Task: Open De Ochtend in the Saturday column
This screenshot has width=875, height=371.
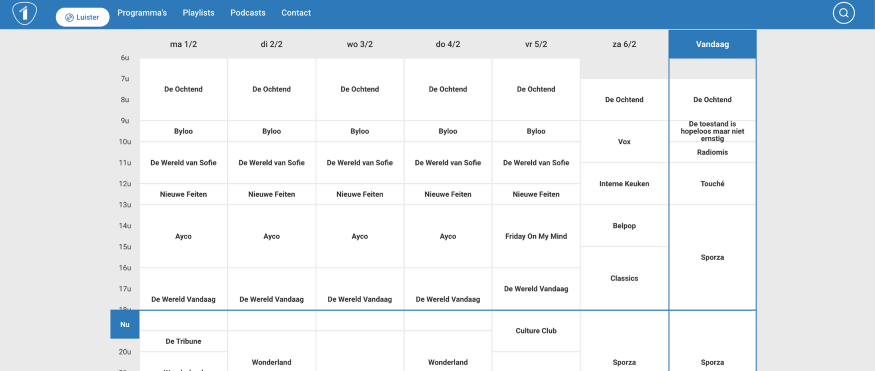Action: coord(624,99)
